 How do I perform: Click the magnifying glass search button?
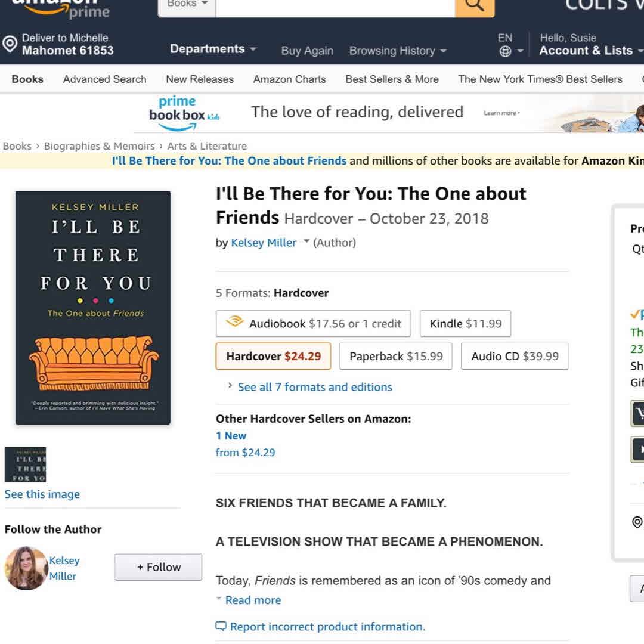pyautogui.click(x=475, y=6)
